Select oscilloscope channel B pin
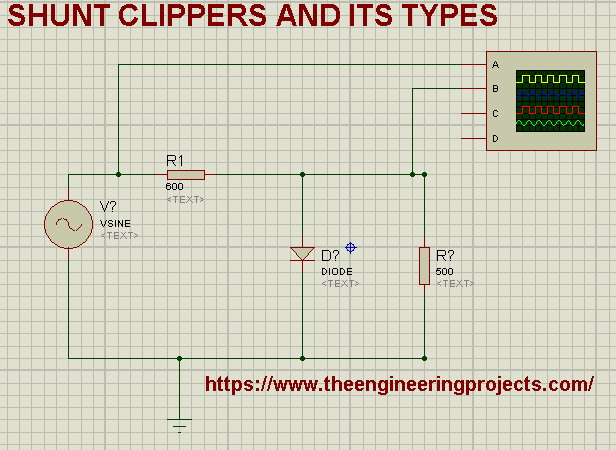 (x=474, y=89)
